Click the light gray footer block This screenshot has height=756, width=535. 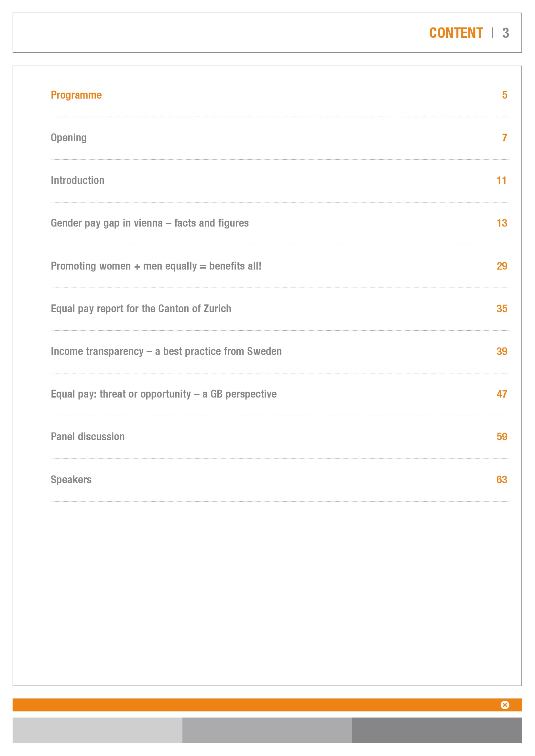pyautogui.click(x=97, y=730)
